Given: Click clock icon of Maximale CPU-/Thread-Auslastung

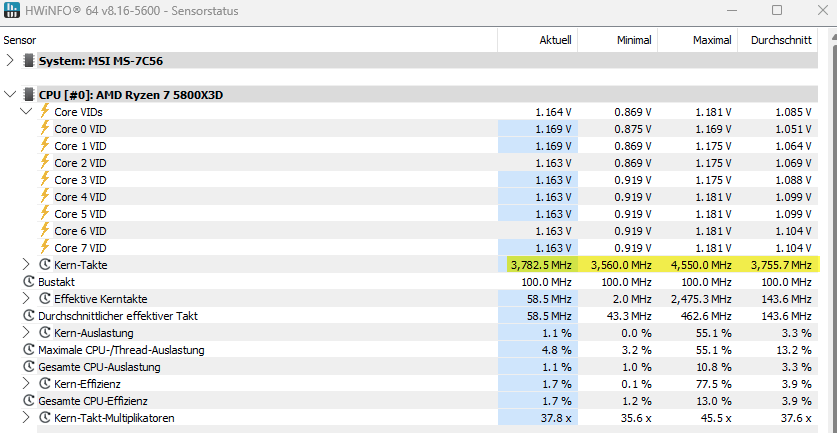Looking at the screenshot, I should click(x=29, y=350).
